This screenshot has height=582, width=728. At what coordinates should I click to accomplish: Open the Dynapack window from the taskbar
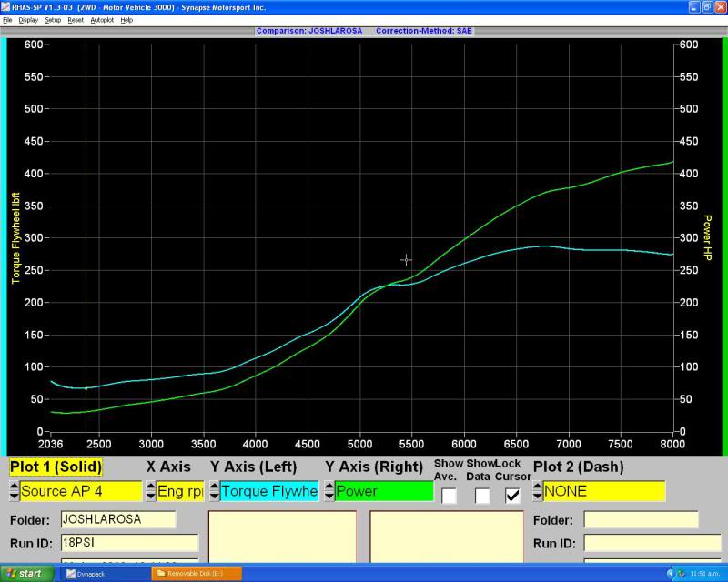point(86,574)
